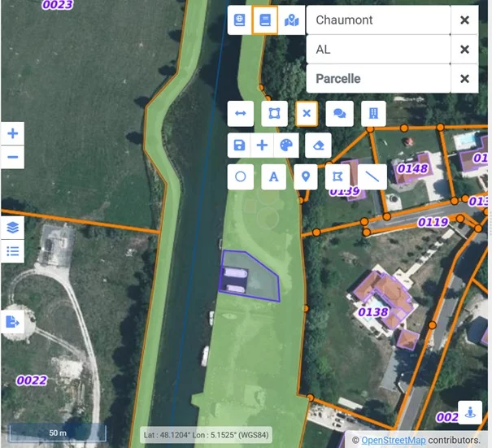The width and height of the screenshot is (492, 448).
Task: Open the Chaumont commune field
Action: coord(378,20)
